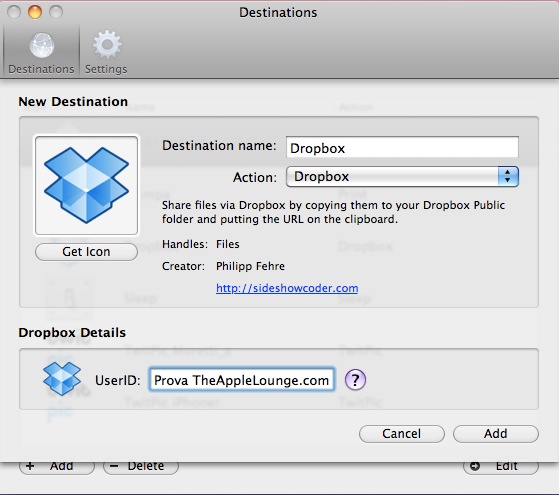Image resolution: width=559 pixels, height=495 pixels.
Task: Click the Edit button behind the sheet
Action: (501, 467)
